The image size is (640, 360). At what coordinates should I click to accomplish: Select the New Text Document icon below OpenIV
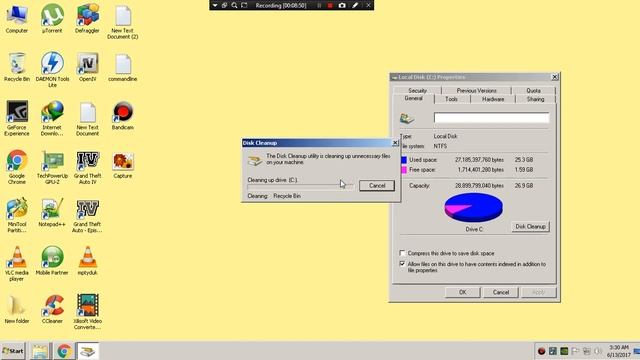coord(87,118)
